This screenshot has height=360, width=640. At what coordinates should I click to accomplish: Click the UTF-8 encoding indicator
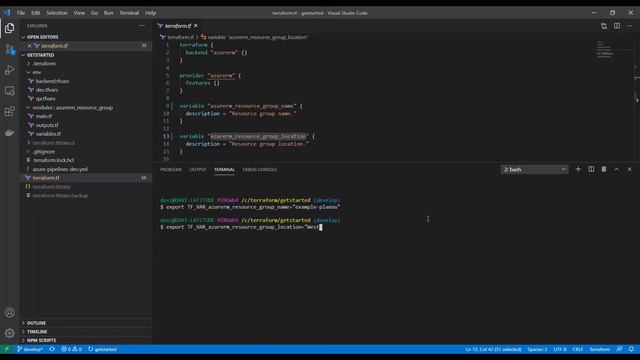(560, 349)
